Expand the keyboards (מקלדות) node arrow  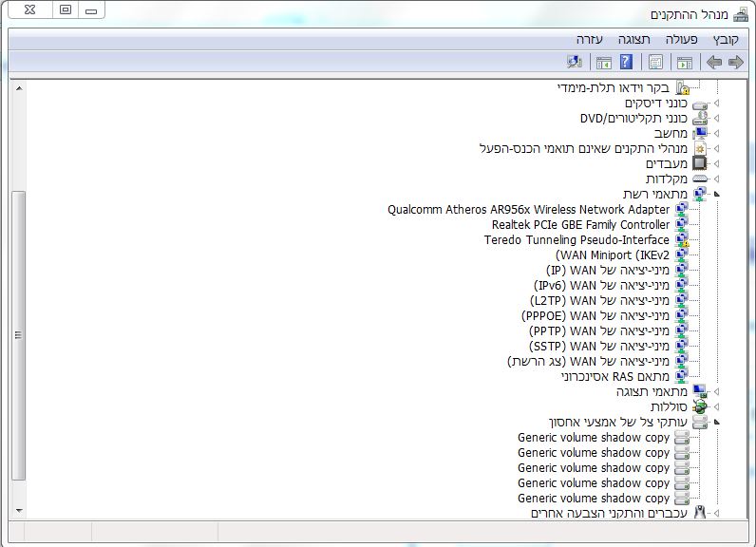tap(717, 179)
